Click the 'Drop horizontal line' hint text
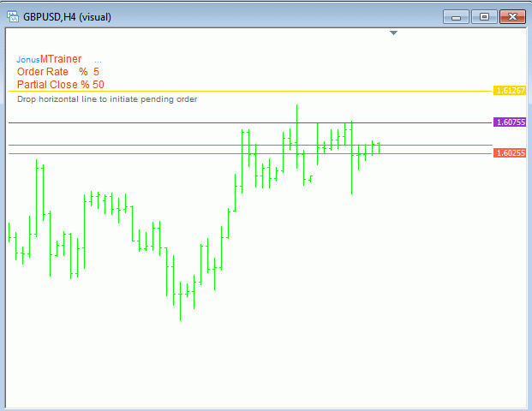 pos(107,99)
